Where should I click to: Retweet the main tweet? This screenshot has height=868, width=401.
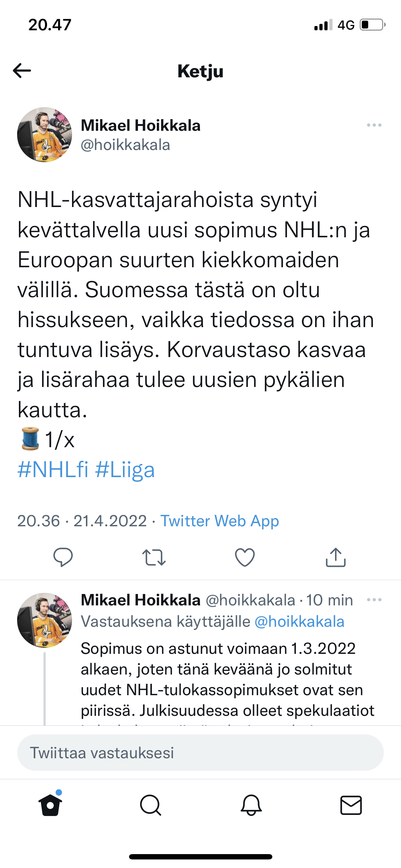154,557
